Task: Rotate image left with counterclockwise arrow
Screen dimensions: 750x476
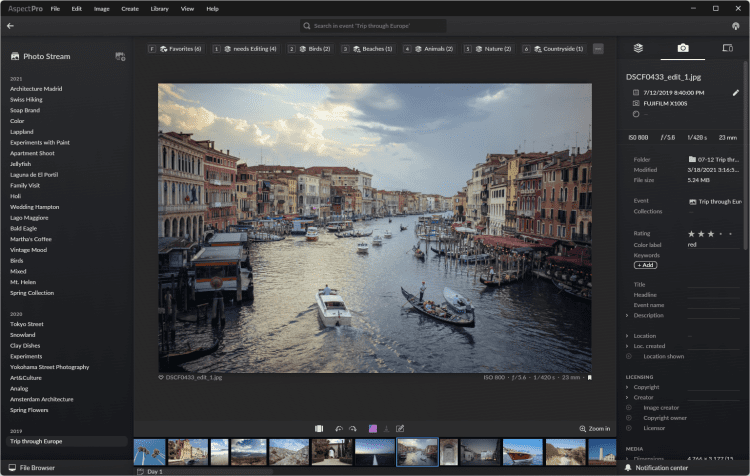Action: pos(339,428)
